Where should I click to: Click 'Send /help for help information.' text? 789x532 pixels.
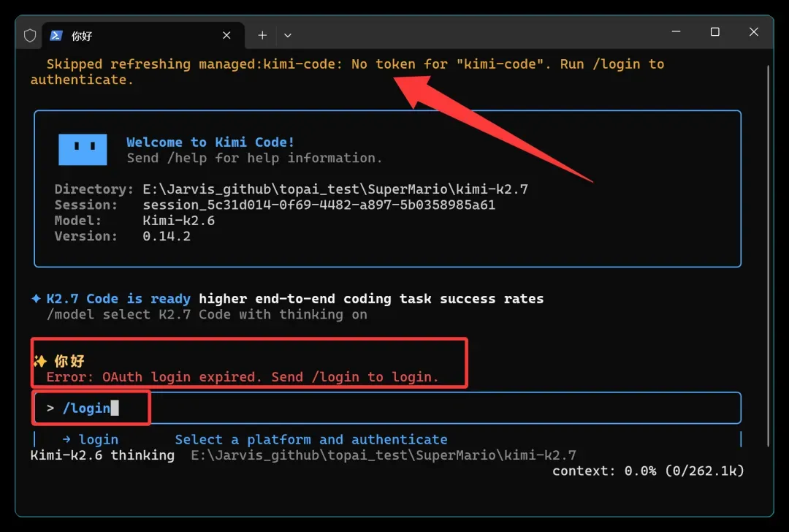tap(255, 158)
